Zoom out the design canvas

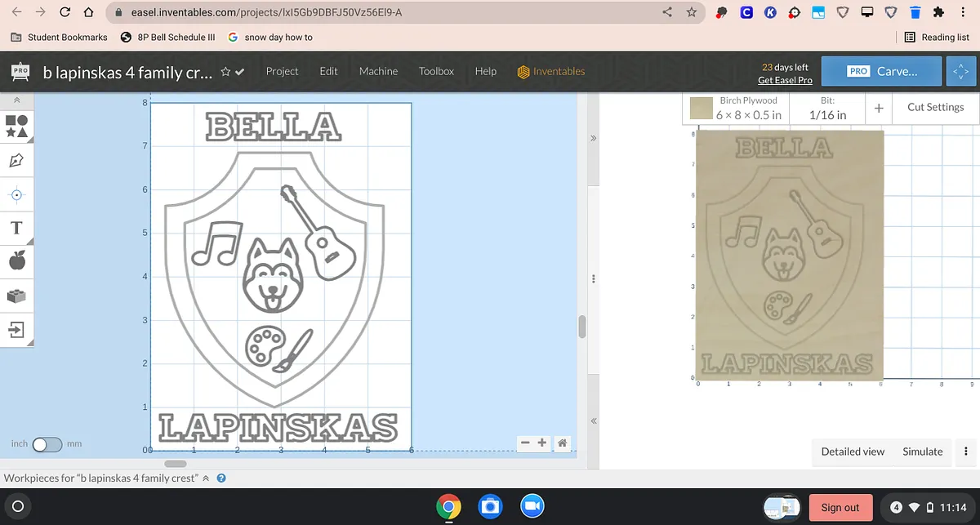[x=525, y=443]
